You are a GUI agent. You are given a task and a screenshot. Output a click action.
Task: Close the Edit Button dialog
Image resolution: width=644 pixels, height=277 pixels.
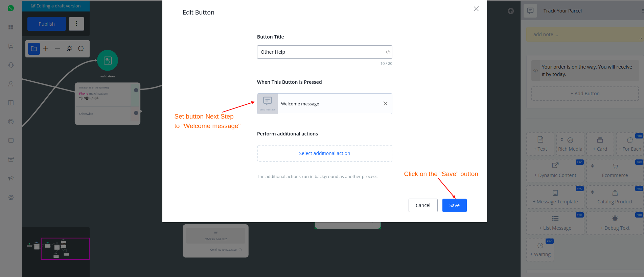(476, 9)
